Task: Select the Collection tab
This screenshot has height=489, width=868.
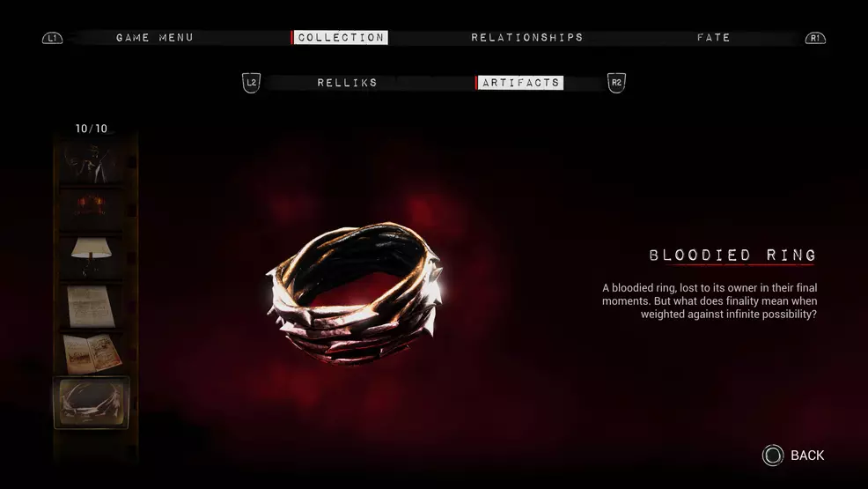Action: click(x=340, y=38)
